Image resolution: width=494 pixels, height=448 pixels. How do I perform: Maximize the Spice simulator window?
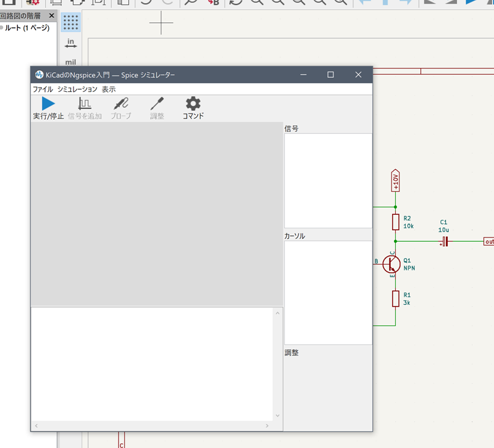point(330,75)
